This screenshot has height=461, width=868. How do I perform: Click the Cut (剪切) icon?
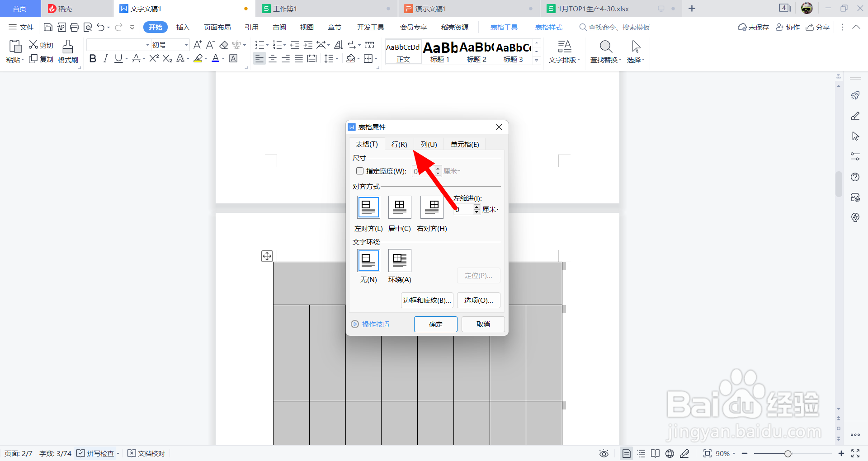33,45
